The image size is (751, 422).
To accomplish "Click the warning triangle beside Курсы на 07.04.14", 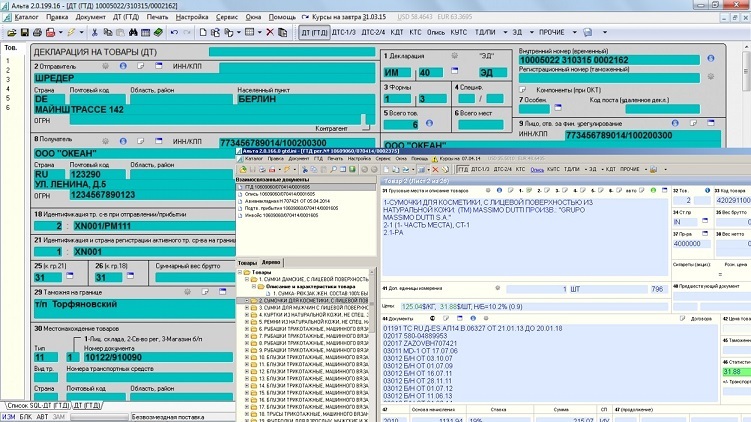I will pos(435,159).
